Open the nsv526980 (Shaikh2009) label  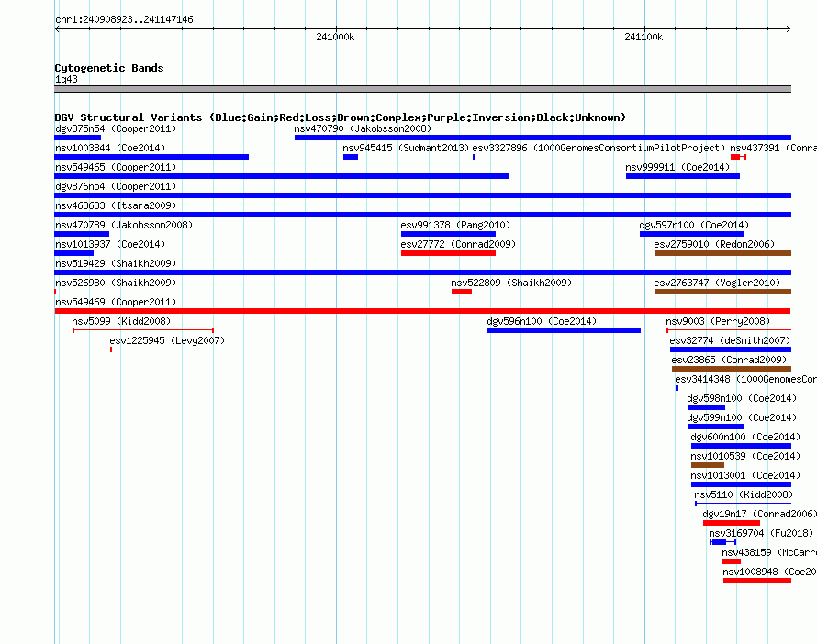[x=116, y=283]
